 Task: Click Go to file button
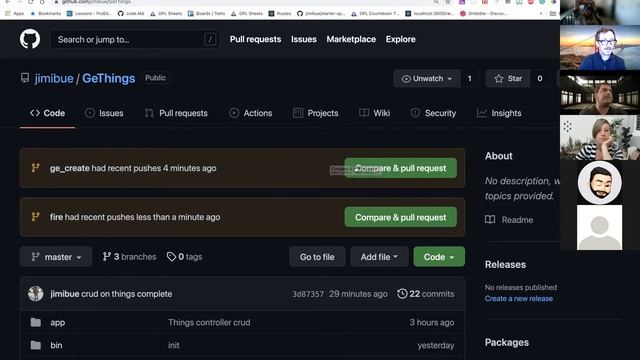tap(317, 257)
